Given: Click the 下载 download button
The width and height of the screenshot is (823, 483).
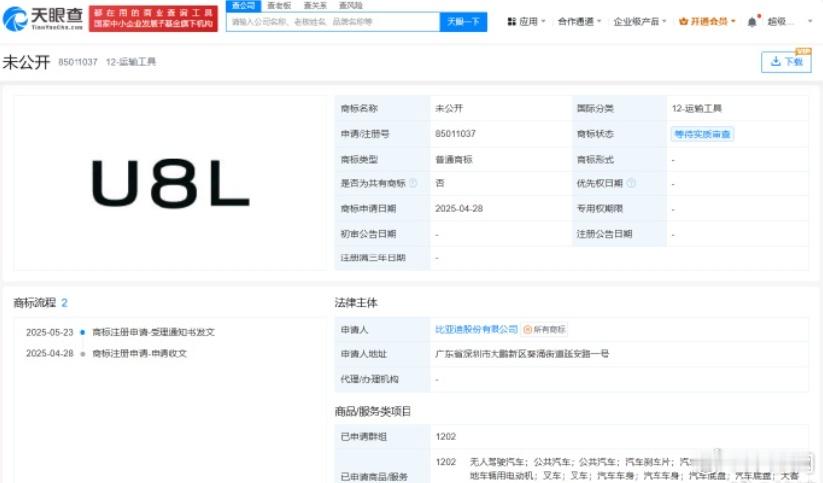Looking at the screenshot, I should [786, 62].
